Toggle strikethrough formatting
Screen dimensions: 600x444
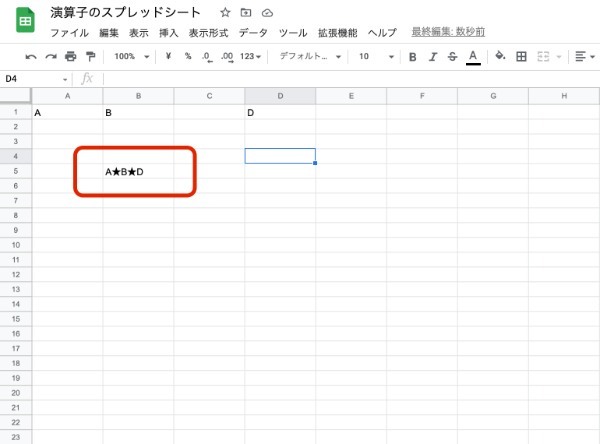pyautogui.click(x=452, y=57)
